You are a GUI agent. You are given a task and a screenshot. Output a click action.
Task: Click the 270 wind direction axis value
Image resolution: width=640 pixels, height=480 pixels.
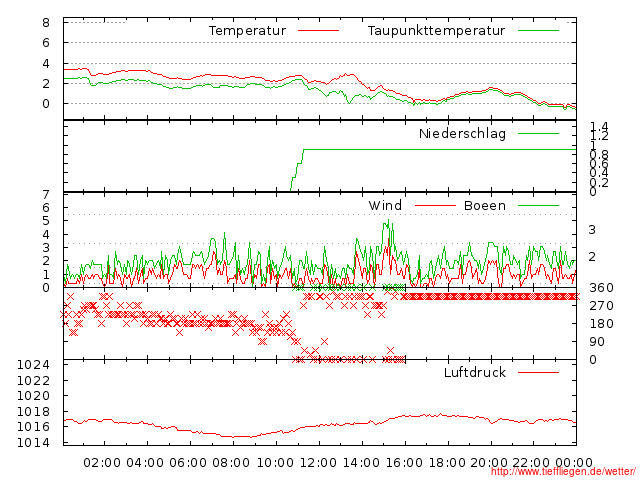(601, 305)
